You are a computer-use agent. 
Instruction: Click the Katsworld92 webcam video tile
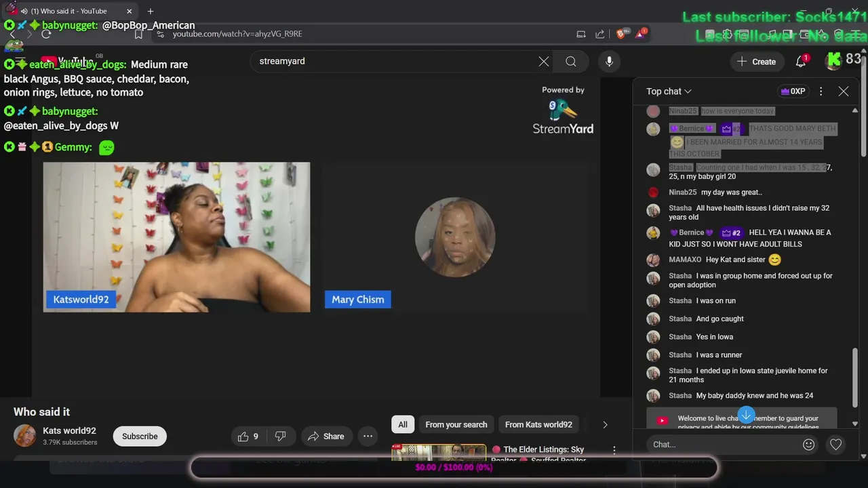tap(176, 237)
